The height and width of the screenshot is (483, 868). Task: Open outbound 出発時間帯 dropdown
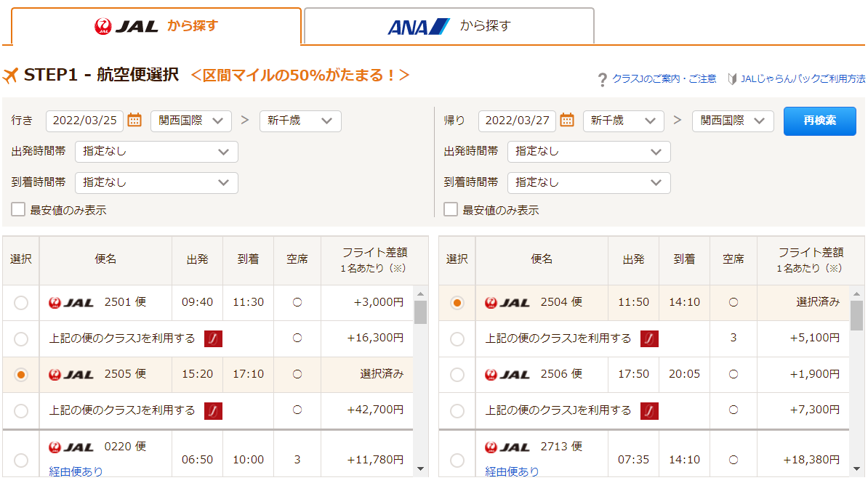156,152
